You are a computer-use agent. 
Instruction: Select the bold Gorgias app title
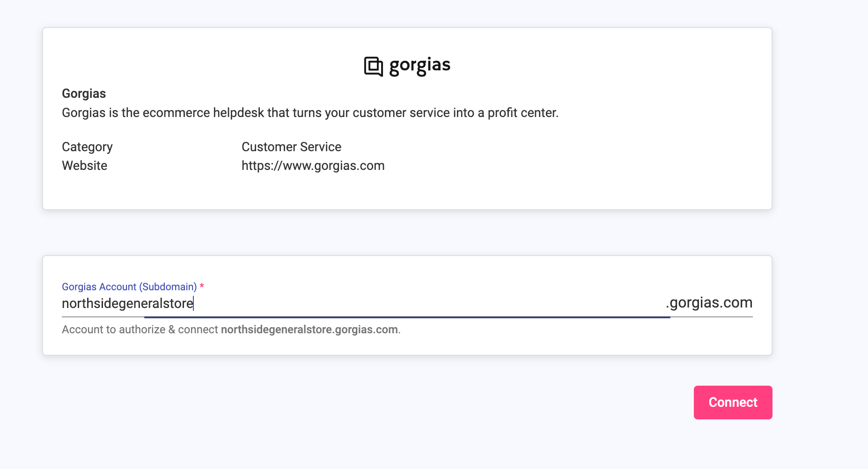(x=84, y=94)
